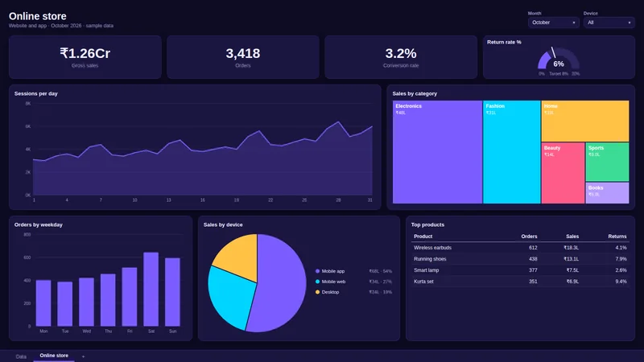
Task: Select the Smart lamp product row
Action: (520, 270)
